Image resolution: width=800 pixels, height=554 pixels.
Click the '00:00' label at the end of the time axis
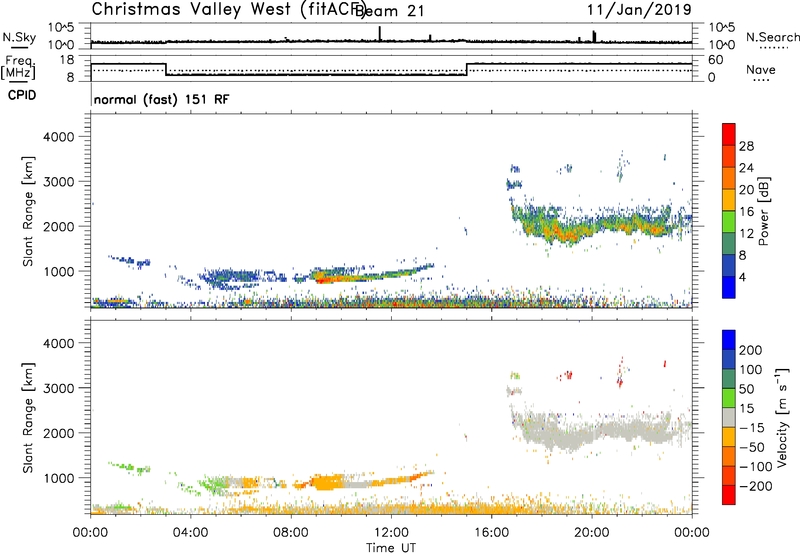[692, 533]
